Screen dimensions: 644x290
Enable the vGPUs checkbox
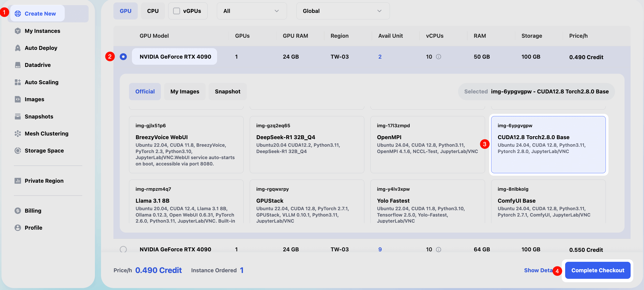[176, 11]
